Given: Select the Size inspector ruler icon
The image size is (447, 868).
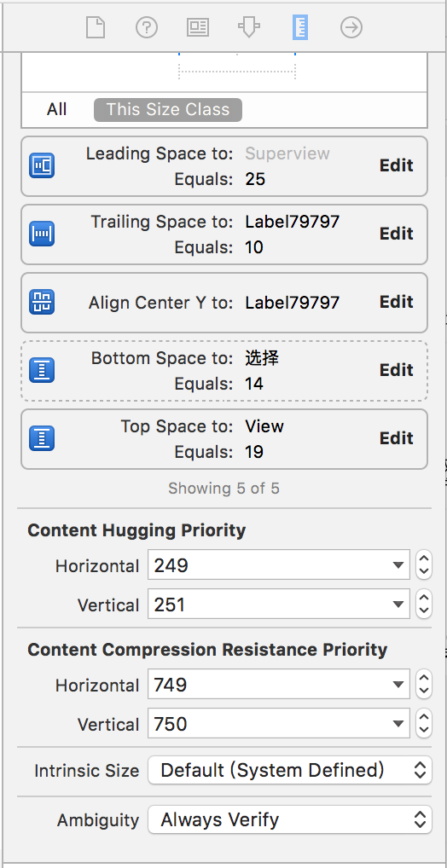Looking at the screenshot, I should pyautogui.click(x=299, y=27).
